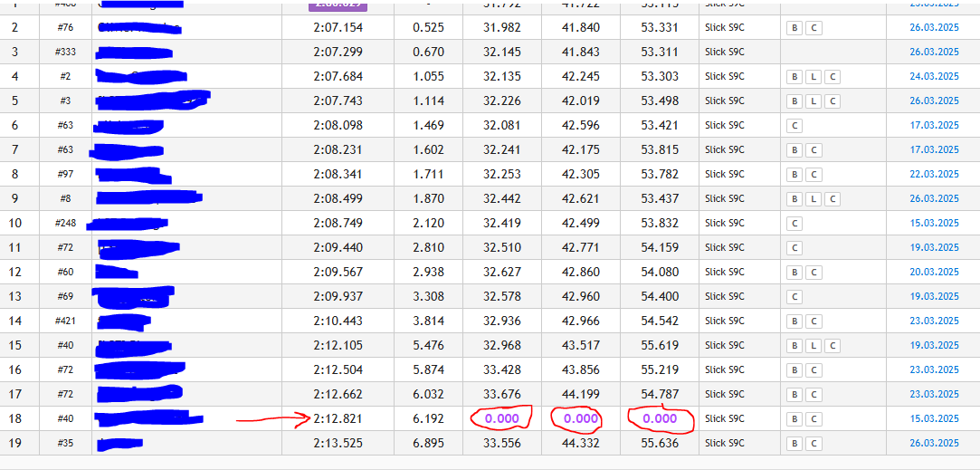Click the gap value 0.525
The image size is (980, 470).
click(428, 27)
